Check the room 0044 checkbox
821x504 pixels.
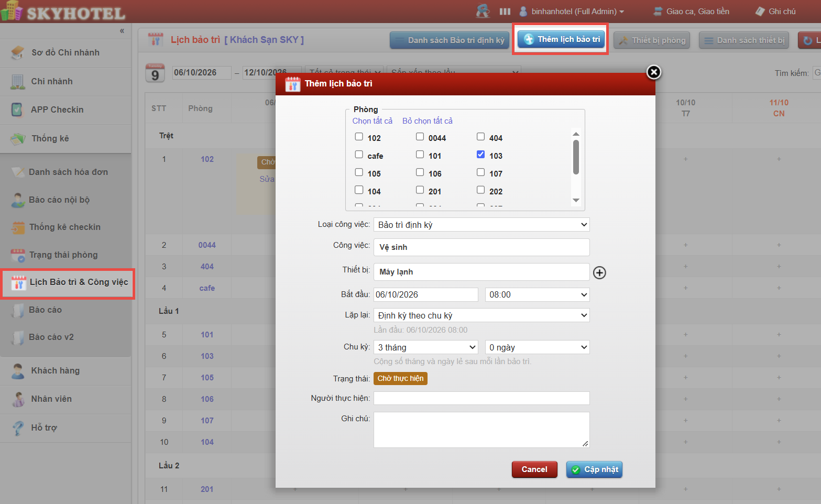click(x=420, y=137)
